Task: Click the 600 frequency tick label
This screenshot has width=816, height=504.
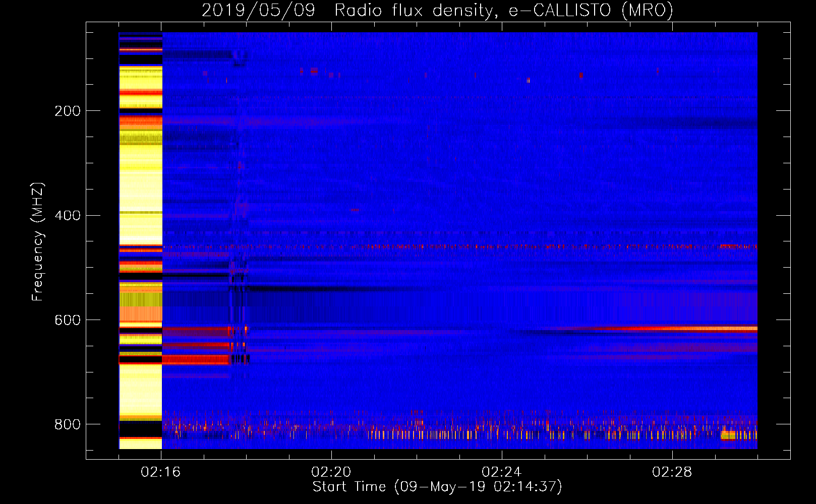Action: 68,321
